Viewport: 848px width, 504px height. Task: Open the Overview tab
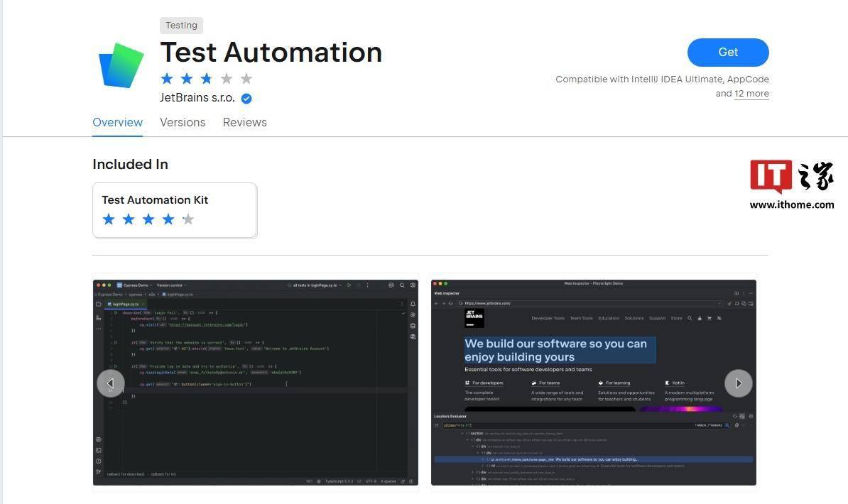(x=117, y=122)
